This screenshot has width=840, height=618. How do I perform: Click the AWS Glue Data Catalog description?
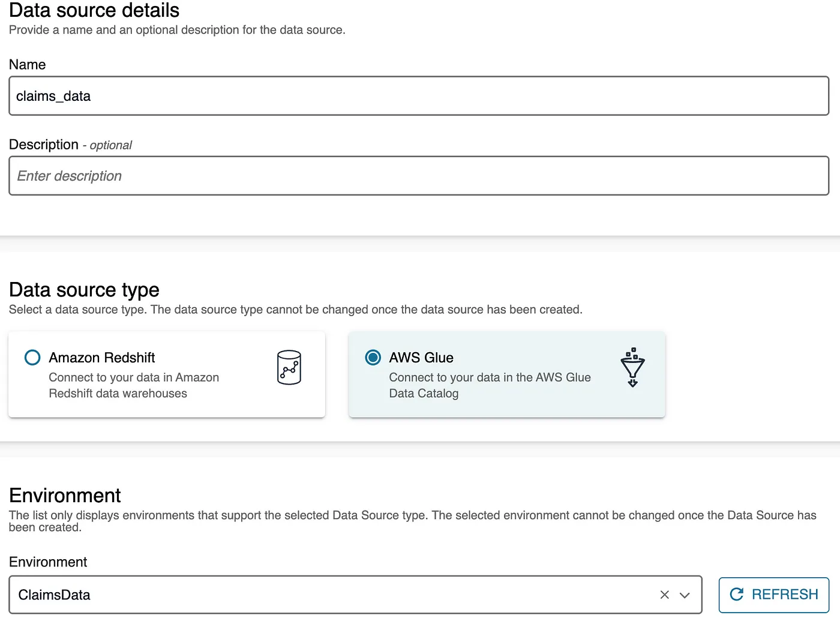click(490, 385)
